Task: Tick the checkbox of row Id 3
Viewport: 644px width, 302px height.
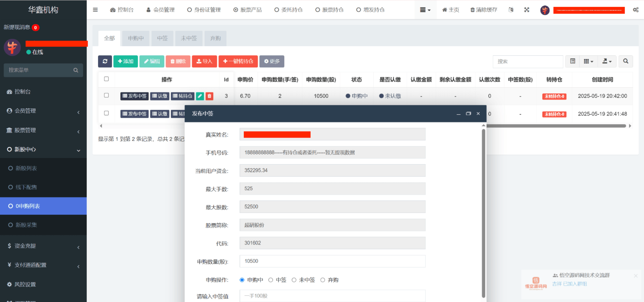Action: pos(106,96)
